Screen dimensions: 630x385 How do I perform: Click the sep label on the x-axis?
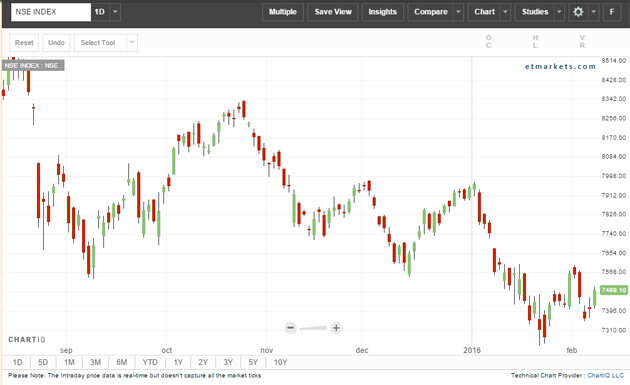tap(66, 350)
